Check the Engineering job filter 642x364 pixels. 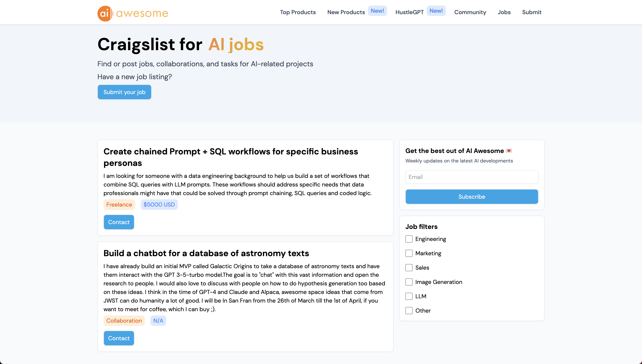(409, 239)
